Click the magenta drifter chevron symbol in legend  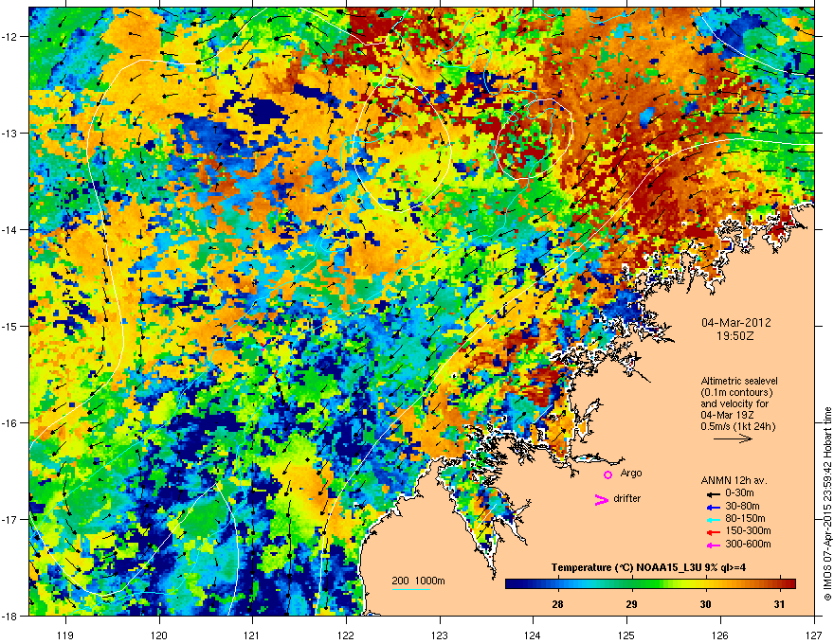pos(601,499)
